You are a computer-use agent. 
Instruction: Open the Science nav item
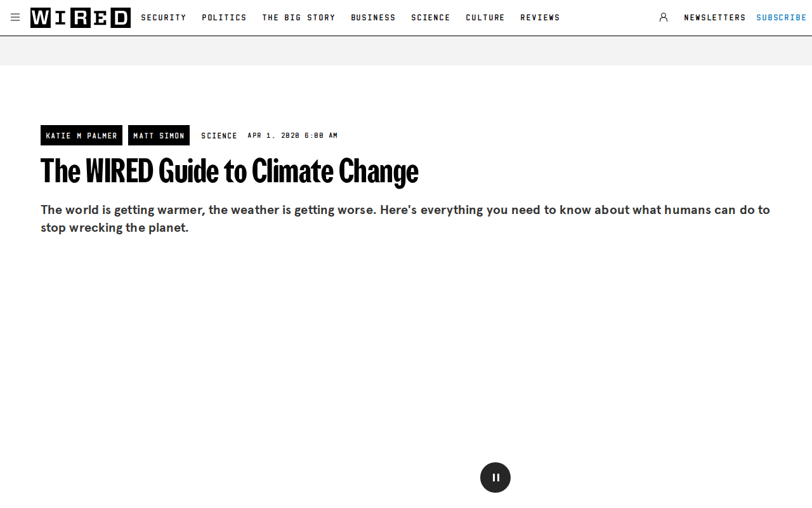coord(431,18)
